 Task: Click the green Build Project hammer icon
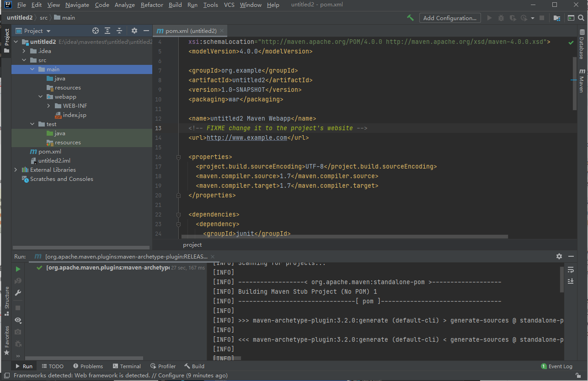coord(410,18)
